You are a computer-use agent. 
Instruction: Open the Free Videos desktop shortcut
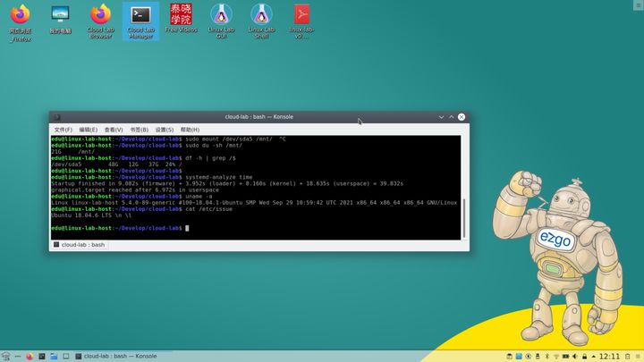pyautogui.click(x=181, y=19)
